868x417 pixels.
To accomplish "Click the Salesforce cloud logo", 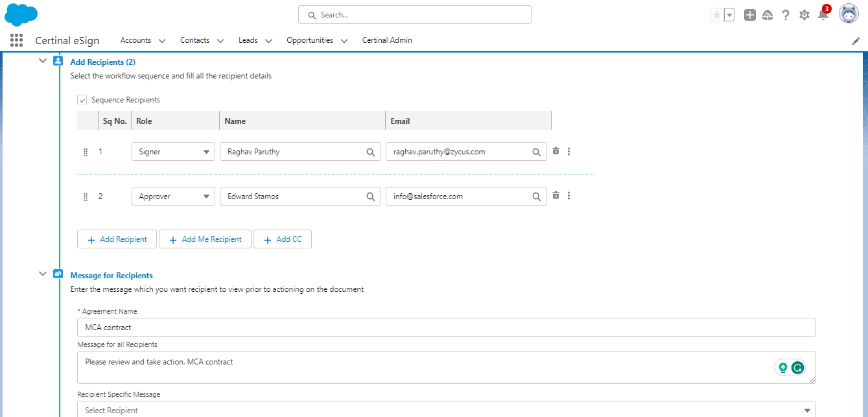I will pos(21,14).
